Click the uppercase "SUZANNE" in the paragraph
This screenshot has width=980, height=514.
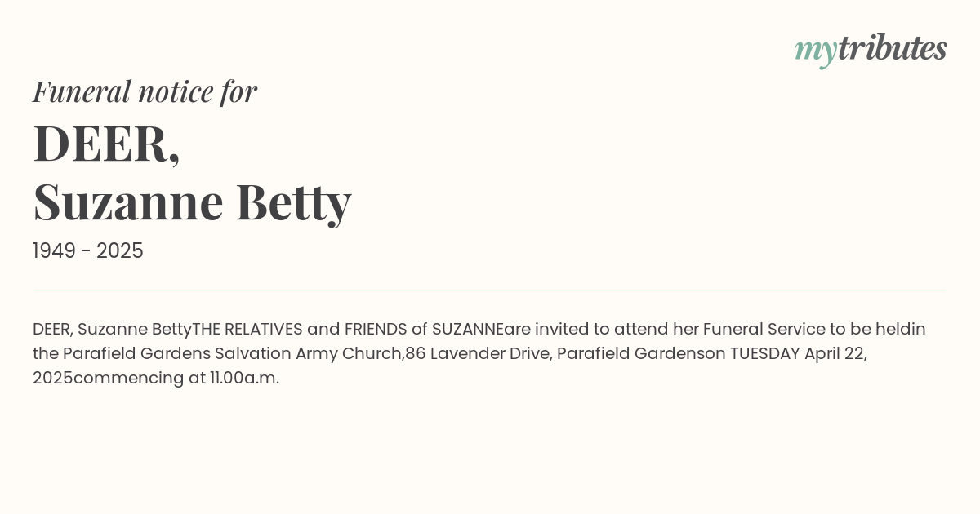coord(468,329)
